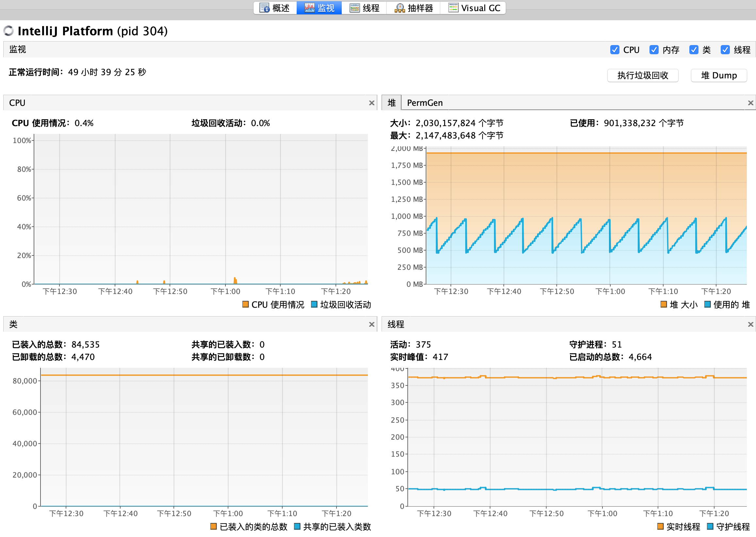756x537 pixels.
Task: Click the CPU panel title label
Action: [x=17, y=103]
